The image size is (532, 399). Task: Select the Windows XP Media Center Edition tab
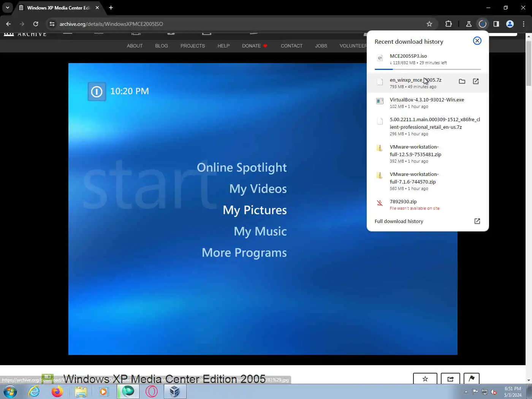coord(59,8)
